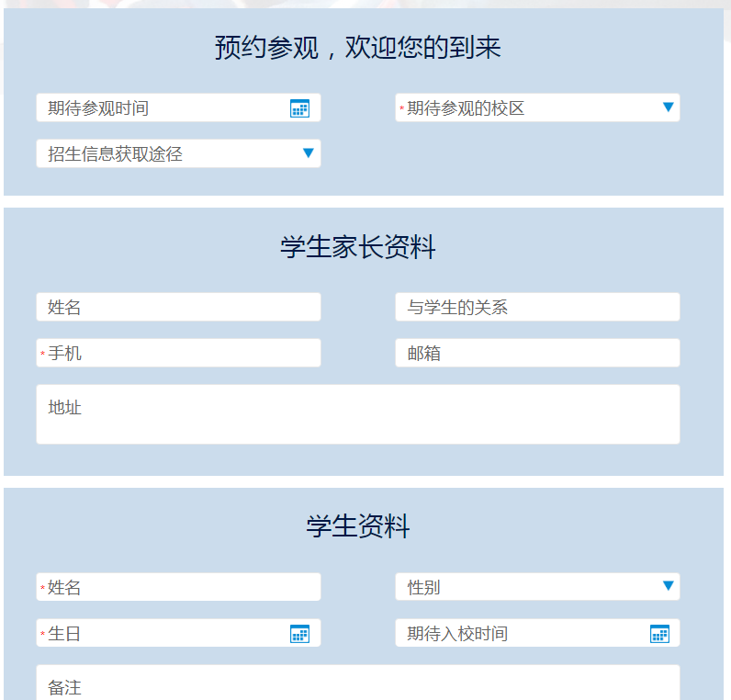This screenshot has width=731, height=700.
Task: Open calendar icon in 生日 field
Action: [299, 634]
